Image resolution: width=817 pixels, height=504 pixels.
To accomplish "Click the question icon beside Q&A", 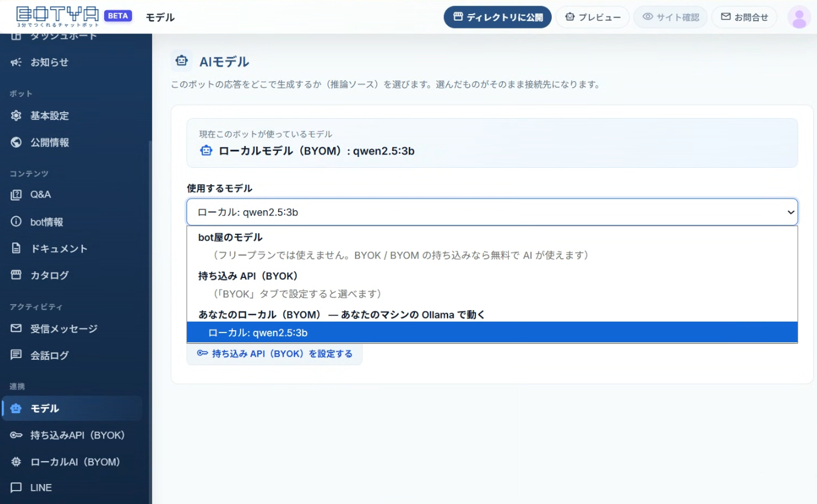I will point(16,195).
